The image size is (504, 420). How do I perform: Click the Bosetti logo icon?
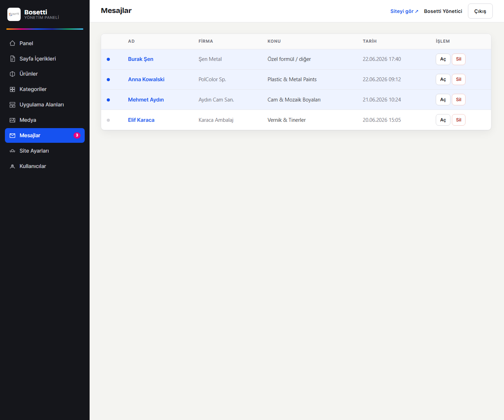[14, 14]
